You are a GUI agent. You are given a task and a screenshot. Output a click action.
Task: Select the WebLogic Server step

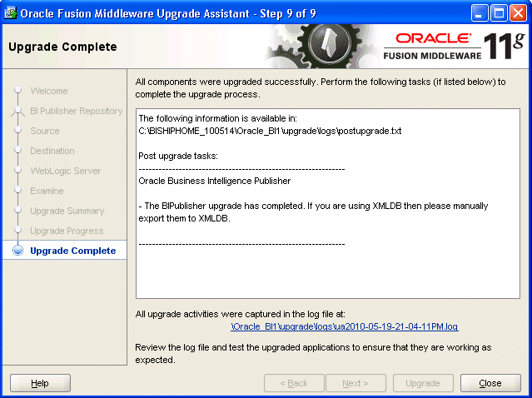point(66,171)
